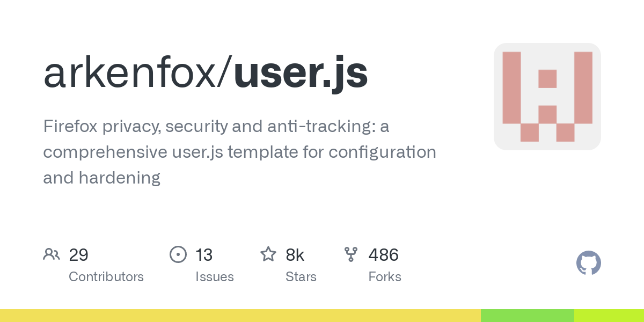Click the fork count "486"
This screenshot has height=322, width=644.
(383, 255)
